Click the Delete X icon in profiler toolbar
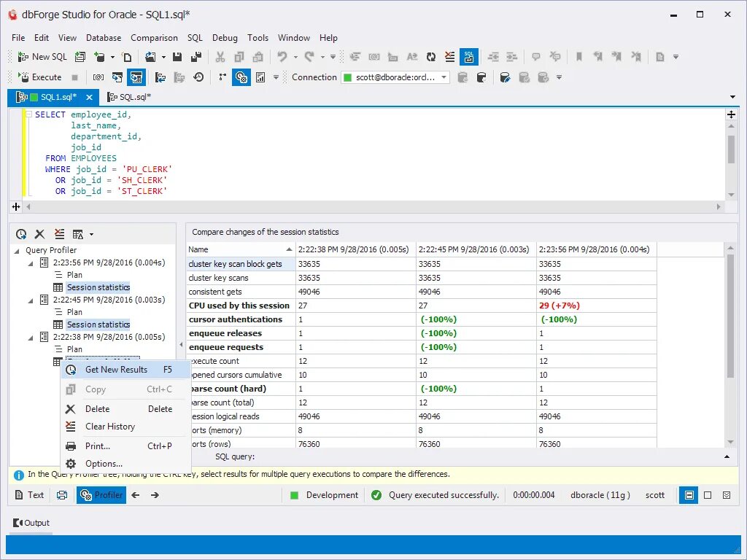Screen dimensions: 747x560 point(39,234)
